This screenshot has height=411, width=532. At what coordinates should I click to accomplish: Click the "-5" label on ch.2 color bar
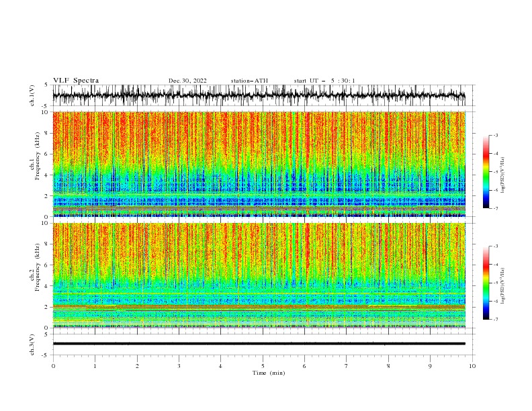point(495,283)
